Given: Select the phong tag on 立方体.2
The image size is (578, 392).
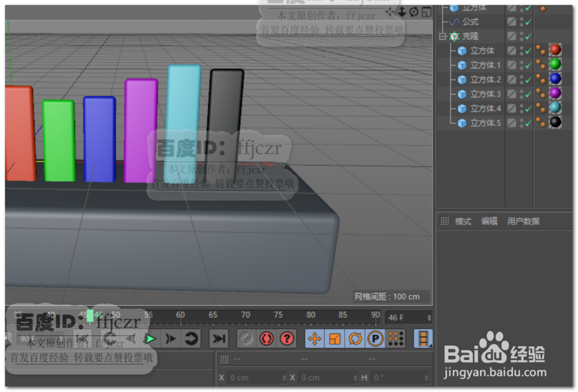Looking at the screenshot, I should coord(541,79).
